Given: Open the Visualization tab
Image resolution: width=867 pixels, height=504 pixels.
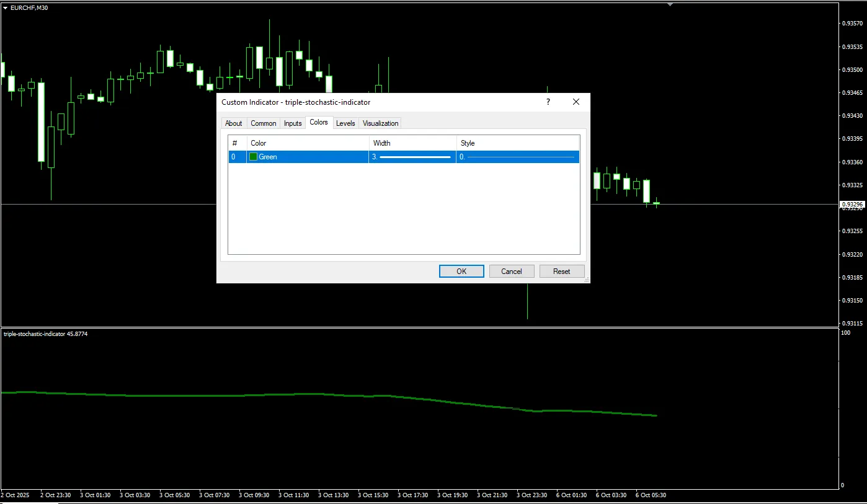Looking at the screenshot, I should click(380, 123).
